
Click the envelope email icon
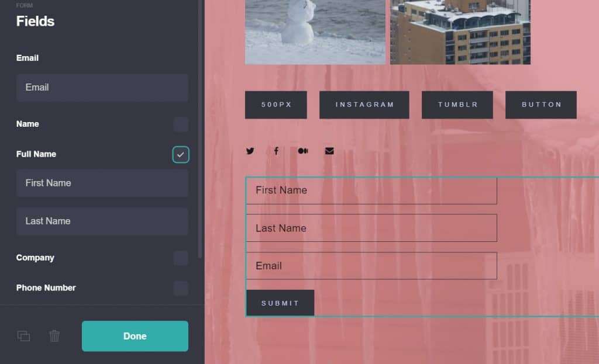(329, 151)
